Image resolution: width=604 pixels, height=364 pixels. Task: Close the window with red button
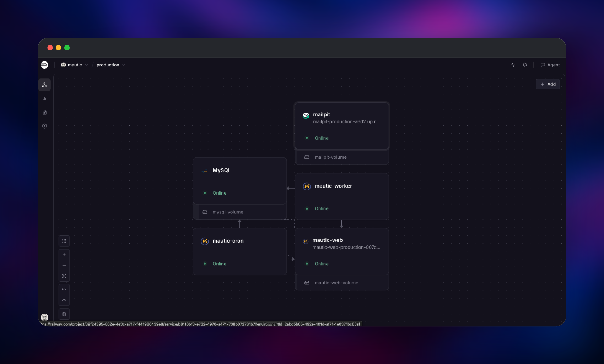point(50,48)
